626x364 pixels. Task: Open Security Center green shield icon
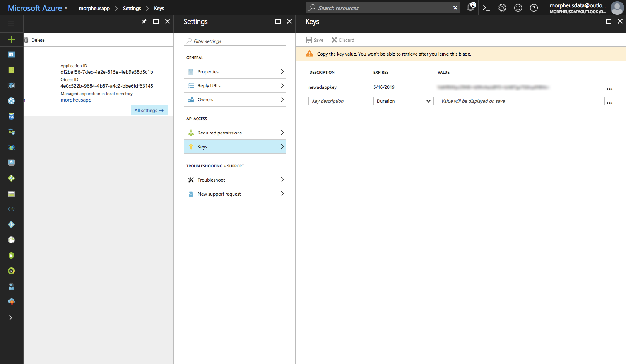tap(11, 255)
